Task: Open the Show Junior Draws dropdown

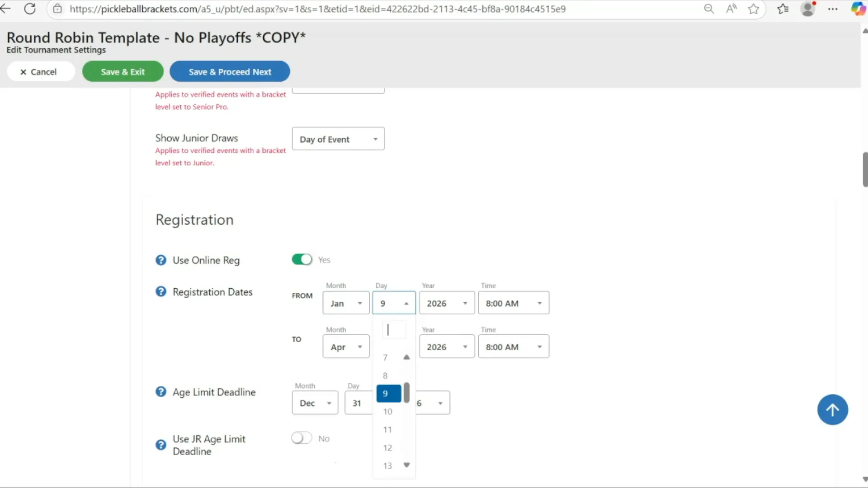Action: [338, 139]
